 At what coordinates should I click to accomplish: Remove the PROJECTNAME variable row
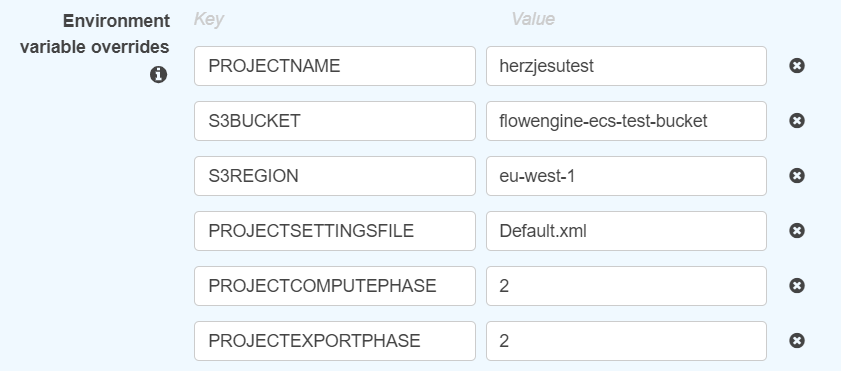(796, 66)
